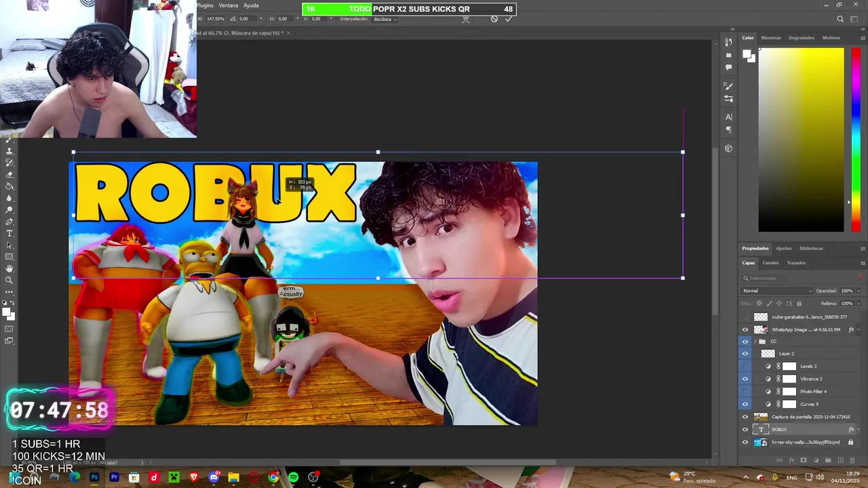868x488 pixels.
Task: Open the Opacidad slider dropdown arrow
Action: coord(859,291)
